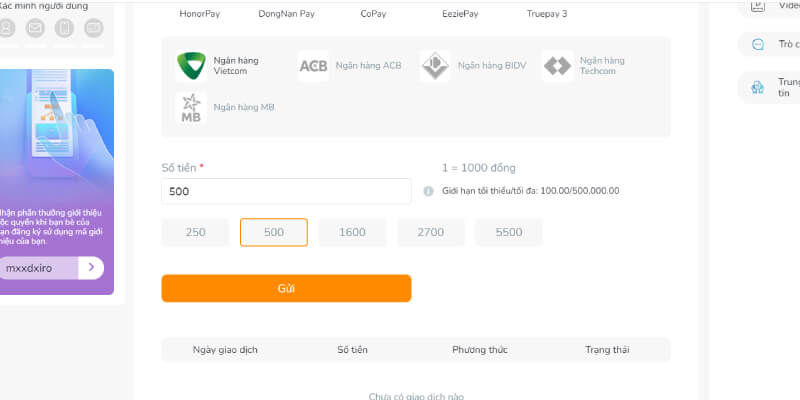Image resolution: width=800 pixels, height=400 pixels.
Task: Select the EeziePay payment method
Action: coord(460,14)
